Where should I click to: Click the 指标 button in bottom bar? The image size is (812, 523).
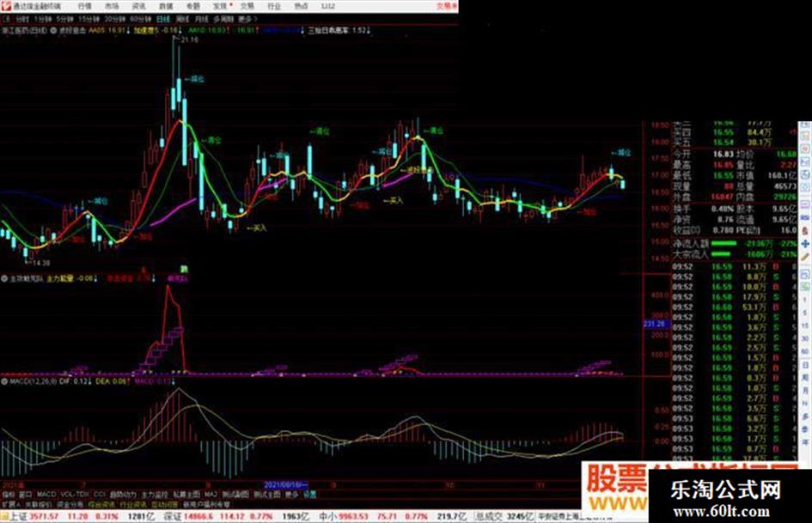[x=9, y=495]
